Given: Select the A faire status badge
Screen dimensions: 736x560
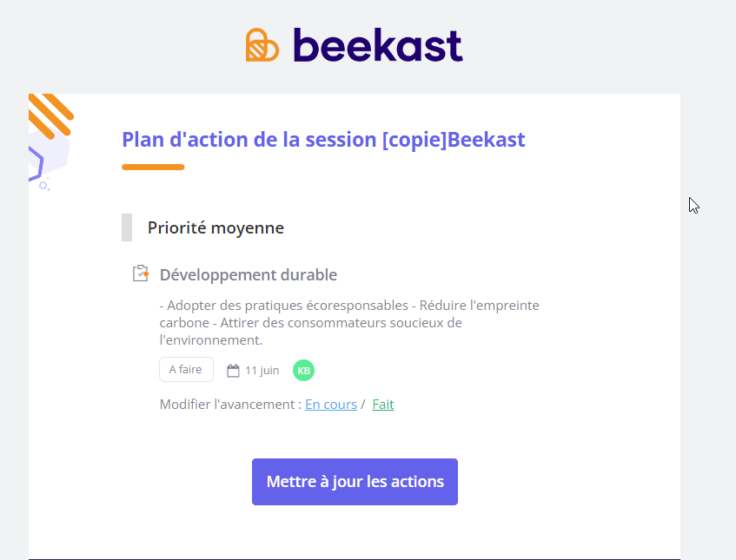Looking at the screenshot, I should pyautogui.click(x=186, y=370).
